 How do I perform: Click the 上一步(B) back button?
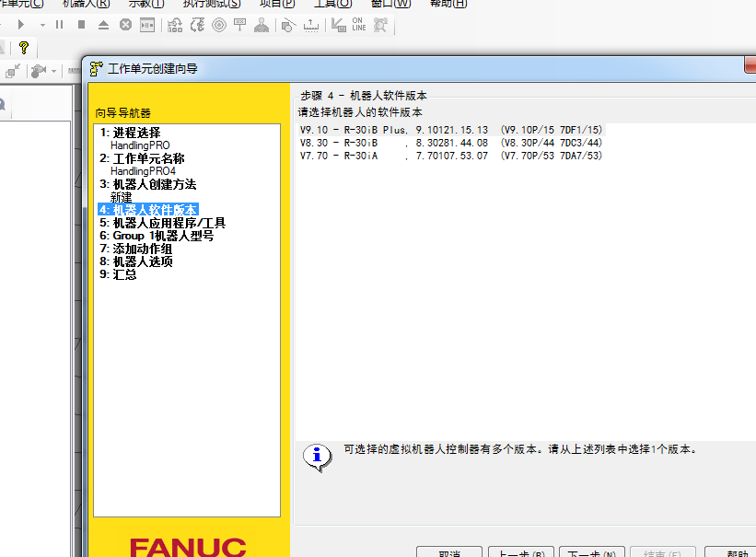pos(521,552)
